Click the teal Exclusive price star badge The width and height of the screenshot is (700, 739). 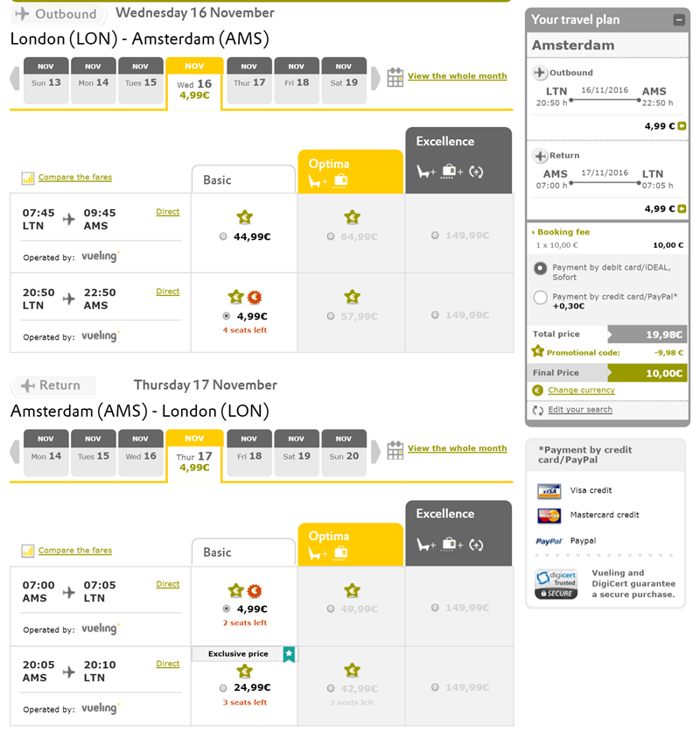click(x=289, y=654)
